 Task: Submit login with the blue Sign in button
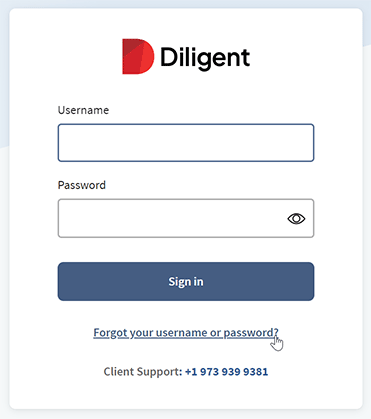pyautogui.click(x=186, y=281)
